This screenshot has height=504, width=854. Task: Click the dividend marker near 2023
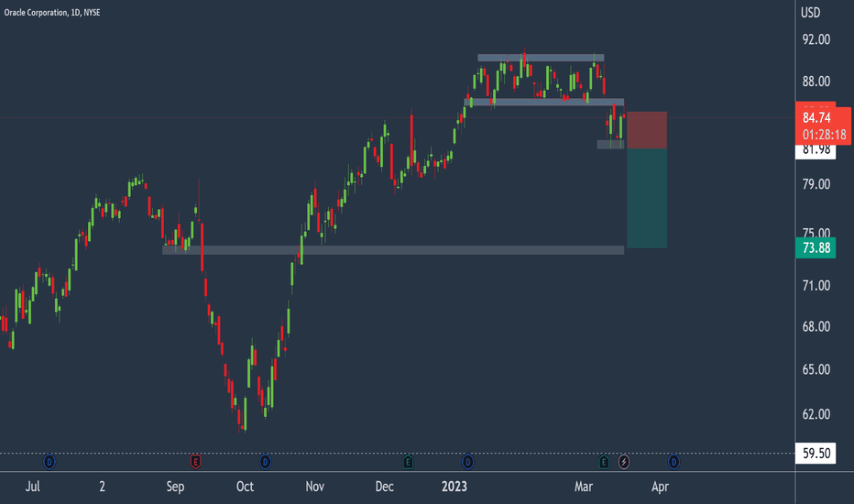point(468,463)
